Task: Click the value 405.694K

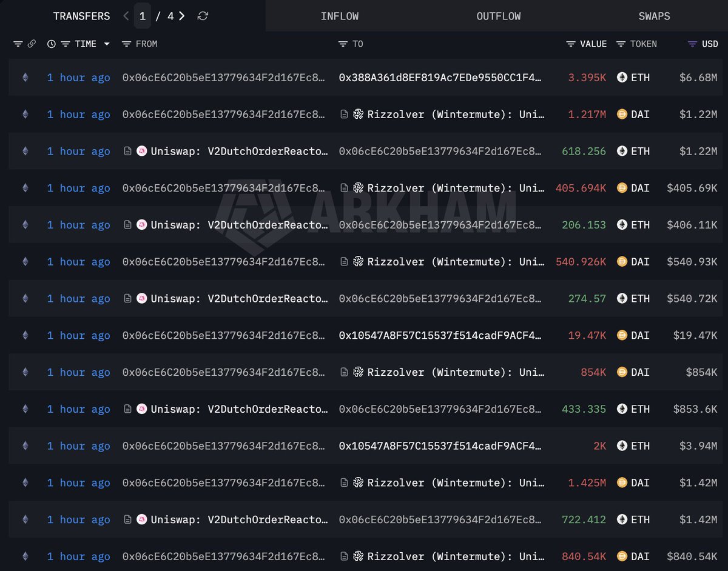Action: click(581, 188)
